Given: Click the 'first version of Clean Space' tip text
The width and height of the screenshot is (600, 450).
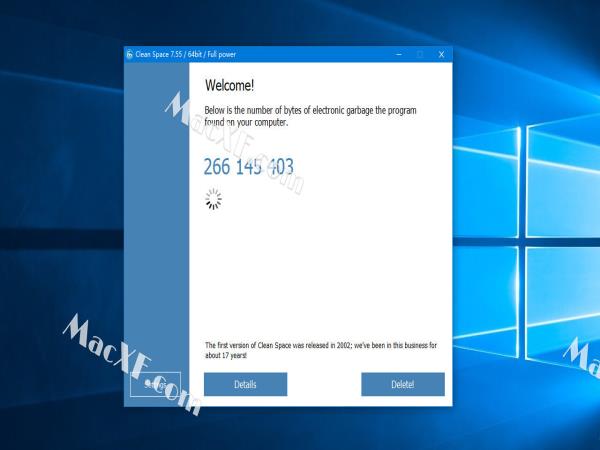Looking at the screenshot, I should click(321, 350).
